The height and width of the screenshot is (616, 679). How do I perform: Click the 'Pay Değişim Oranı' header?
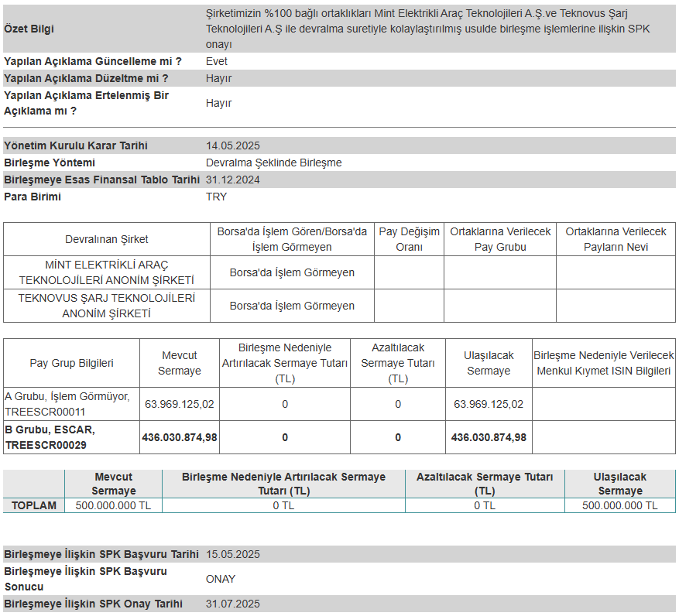click(410, 239)
